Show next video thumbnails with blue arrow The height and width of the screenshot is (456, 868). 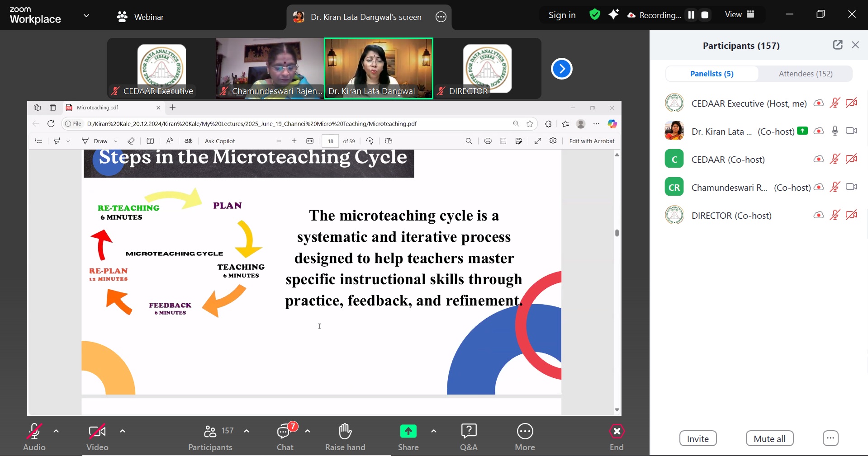click(x=561, y=69)
